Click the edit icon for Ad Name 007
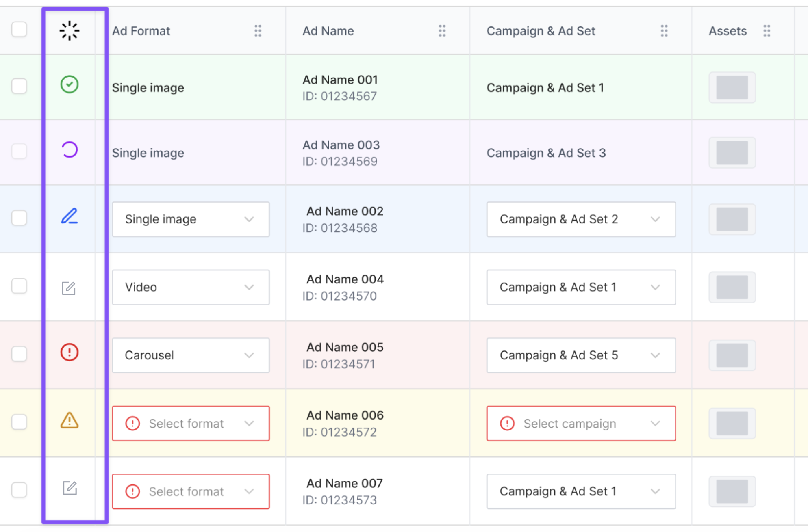Screen dimensions: 808x532 tap(70, 488)
